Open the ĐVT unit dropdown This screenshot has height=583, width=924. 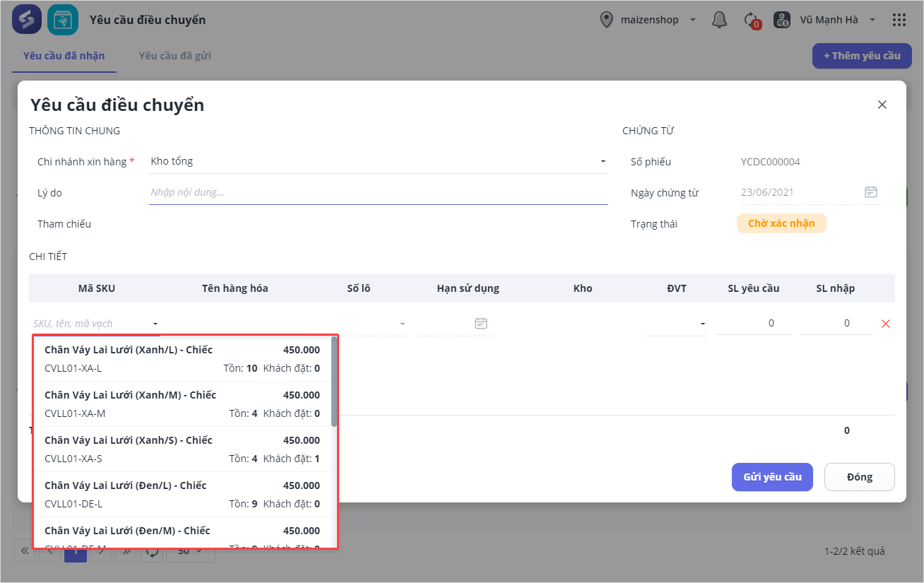[x=703, y=324]
